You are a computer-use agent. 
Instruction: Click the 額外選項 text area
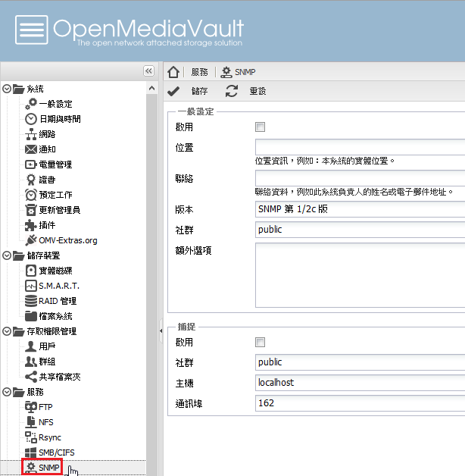[360, 275]
